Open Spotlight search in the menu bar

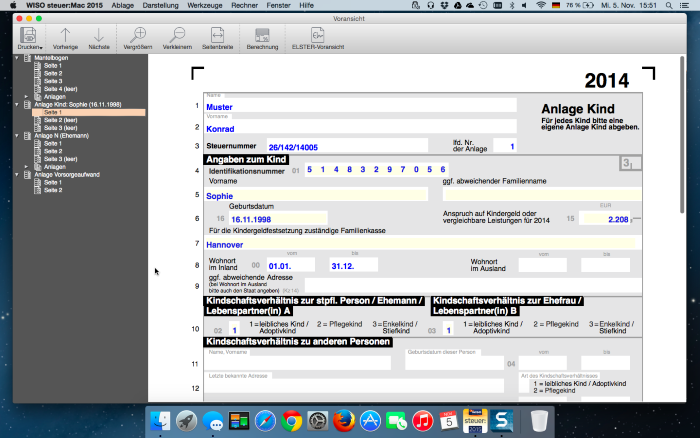click(669, 5)
